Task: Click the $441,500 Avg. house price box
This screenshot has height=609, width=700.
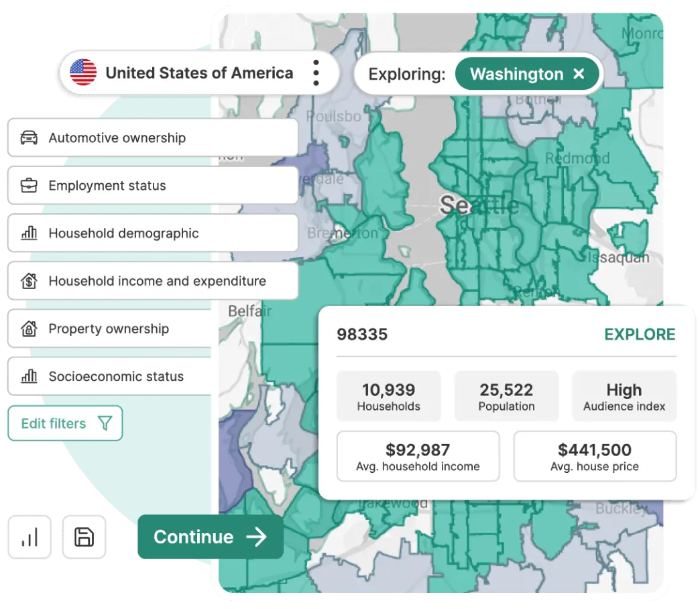Action: pos(595,456)
